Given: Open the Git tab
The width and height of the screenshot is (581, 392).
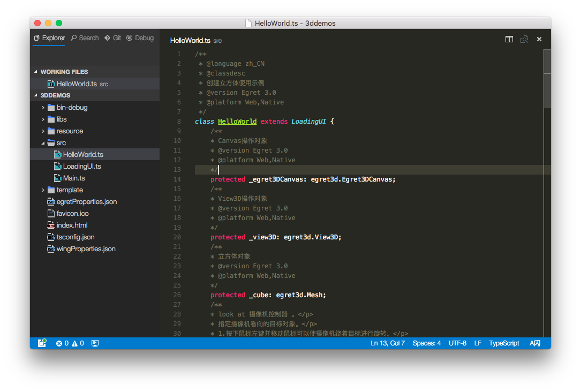Looking at the screenshot, I should point(113,38).
